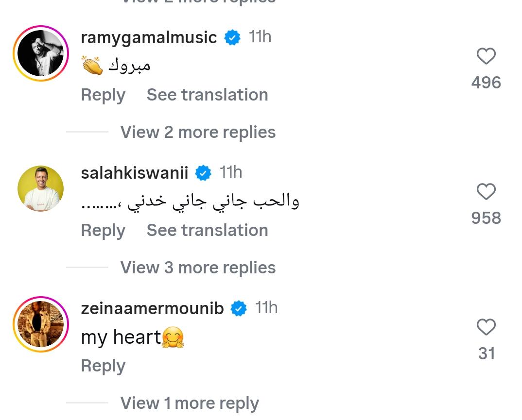This screenshot has height=420, width=522.
Task: Click the verified badge next to salahkiswanii
Action: click(203, 172)
